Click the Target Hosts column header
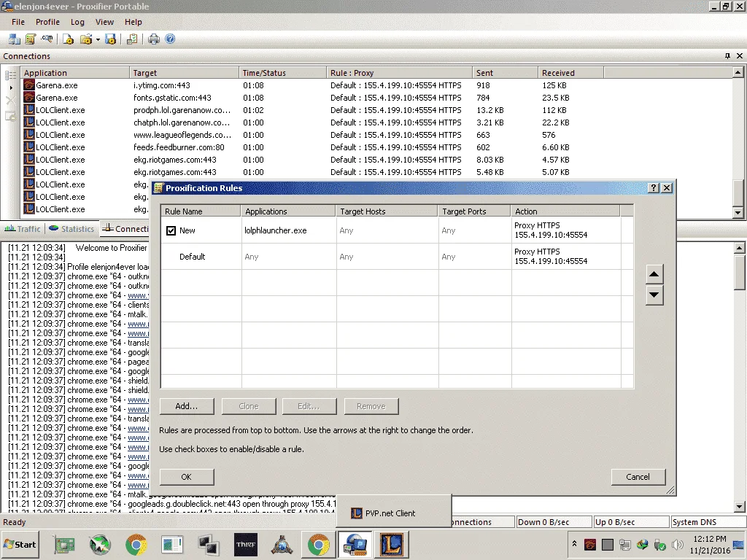The width and height of the screenshot is (747, 560). (x=387, y=211)
